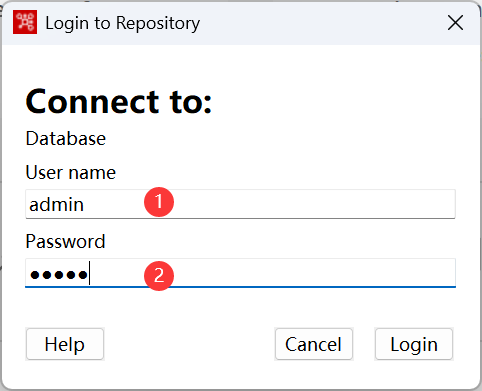482x391 pixels.
Task: Click the red application icon in title bar
Action: (25, 22)
